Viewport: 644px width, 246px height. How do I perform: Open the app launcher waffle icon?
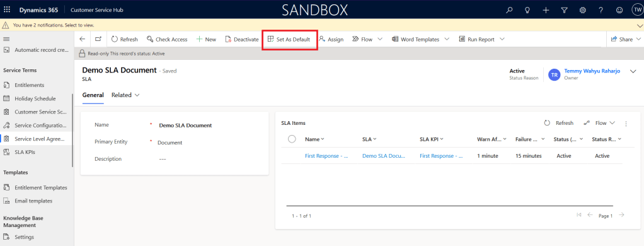[x=7, y=10]
